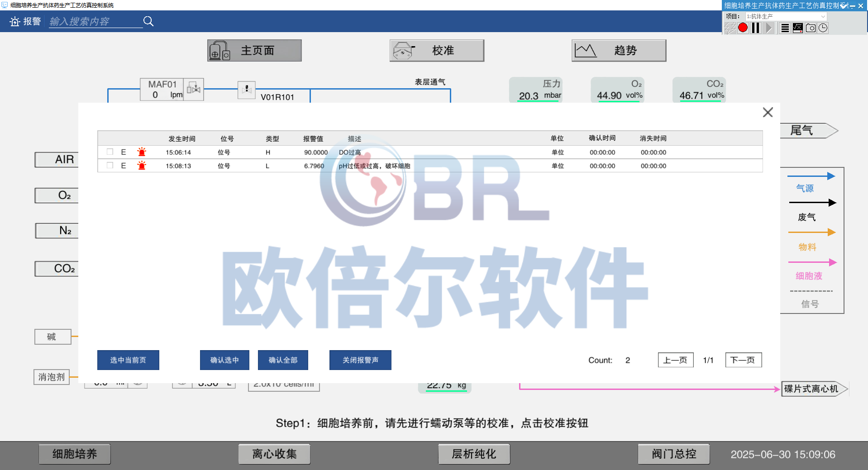The height and width of the screenshot is (470, 868).
Task: Click the V01R101 valve icon
Action: click(247, 90)
